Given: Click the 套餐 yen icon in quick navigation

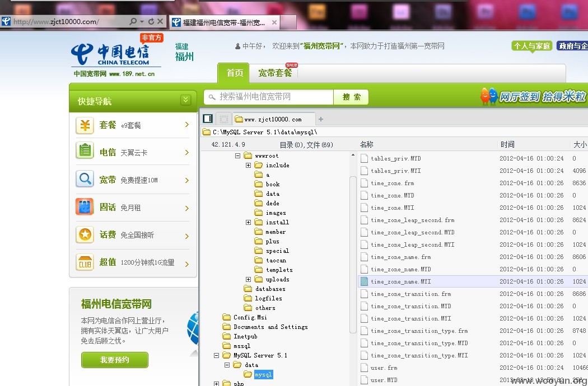Looking at the screenshot, I should coord(85,125).
